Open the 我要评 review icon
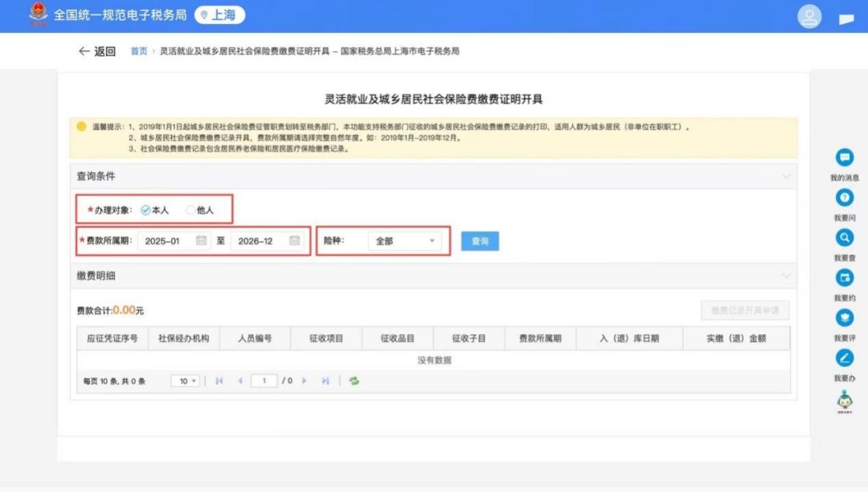The width and height of the screenshot is (868, 492). 845,318
